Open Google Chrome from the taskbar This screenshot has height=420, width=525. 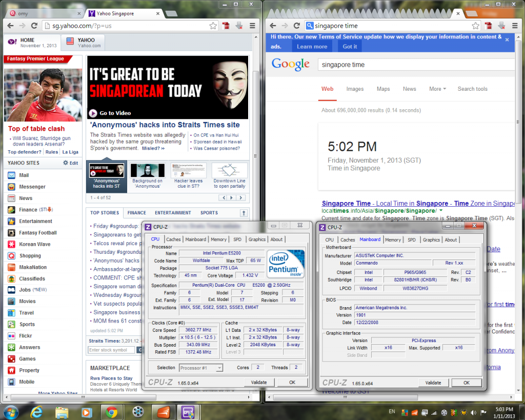(112, 411)
